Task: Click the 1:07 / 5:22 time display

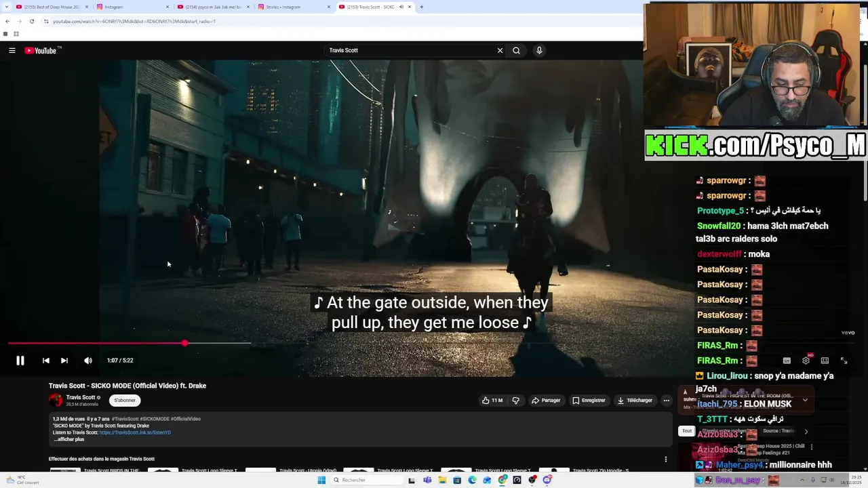Action: pyautogui.click(x=120, y=361)
